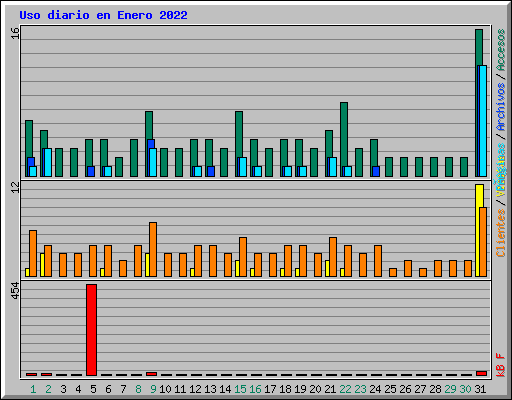Click the Clientes legend label

click(x=501, y=233)
